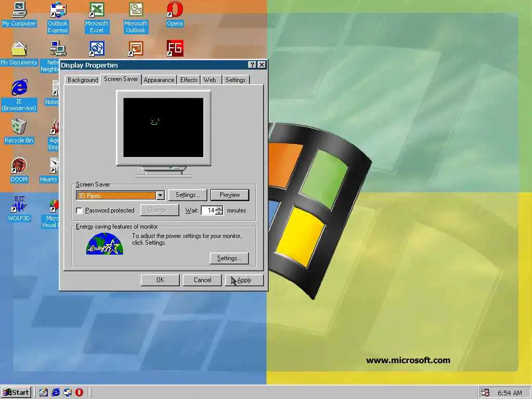The height and width of the screenshot is (399, 532).
Task: Enable the Password protected checkbox
Action: [x=79, y=211]
